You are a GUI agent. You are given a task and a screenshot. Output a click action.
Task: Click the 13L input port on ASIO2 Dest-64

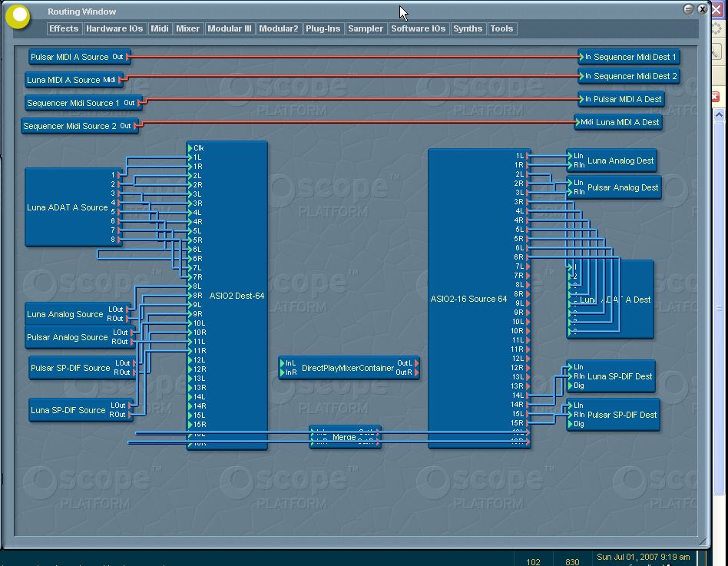pos(190,379)
